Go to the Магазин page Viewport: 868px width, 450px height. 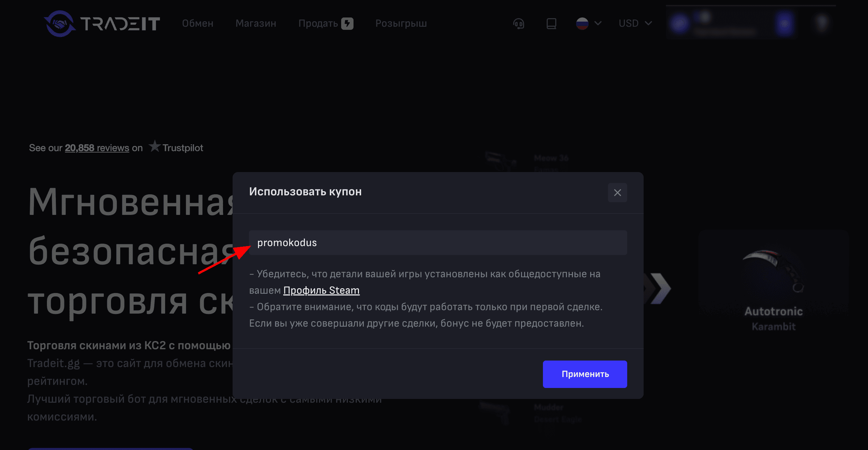point(256,23)
